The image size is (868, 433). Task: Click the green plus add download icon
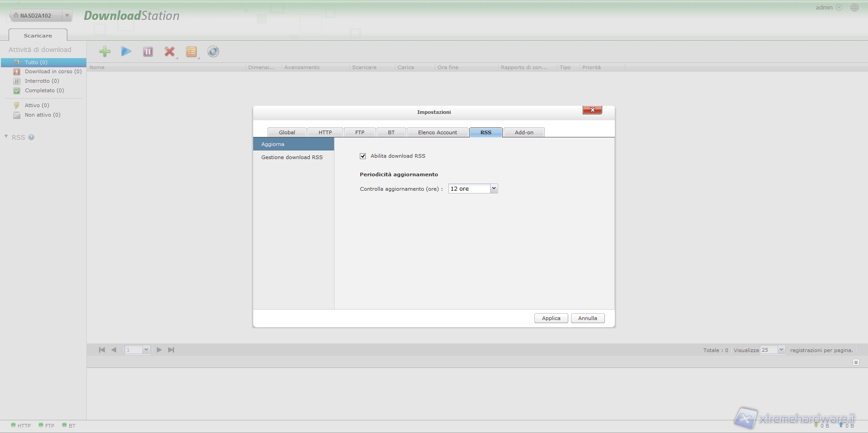coord(104,52)
